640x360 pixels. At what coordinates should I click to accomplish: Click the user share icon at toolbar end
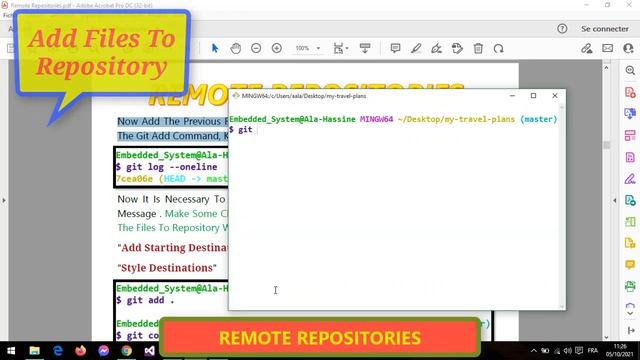pyautogui.click(x=629, y=48)
